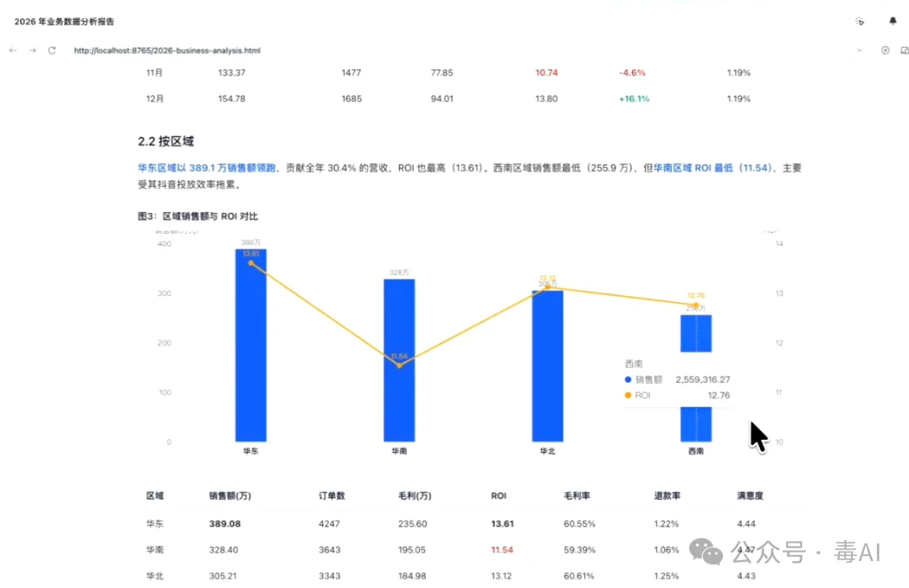Click the 华南 label on the chart x-axis
This screenshot has width=909, height=588.
point(399,451)
